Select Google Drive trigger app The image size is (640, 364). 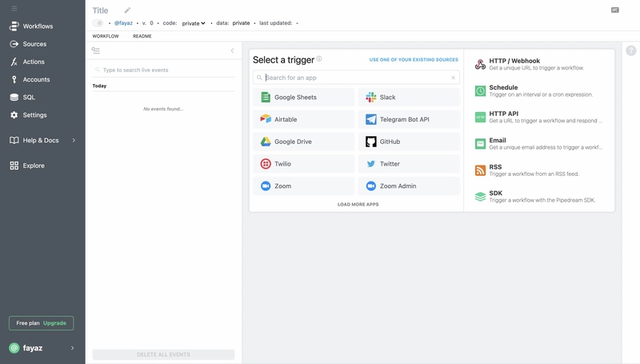[304, 142]
